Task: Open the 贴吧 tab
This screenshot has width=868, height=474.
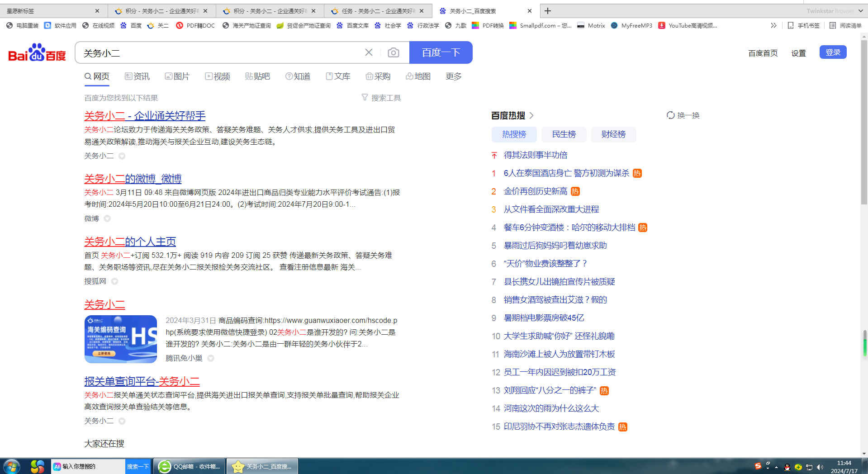Action: (257, 76)
